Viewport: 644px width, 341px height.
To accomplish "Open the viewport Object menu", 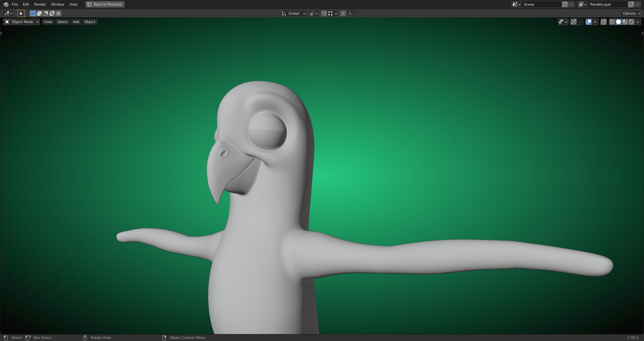I will [90, 22].
